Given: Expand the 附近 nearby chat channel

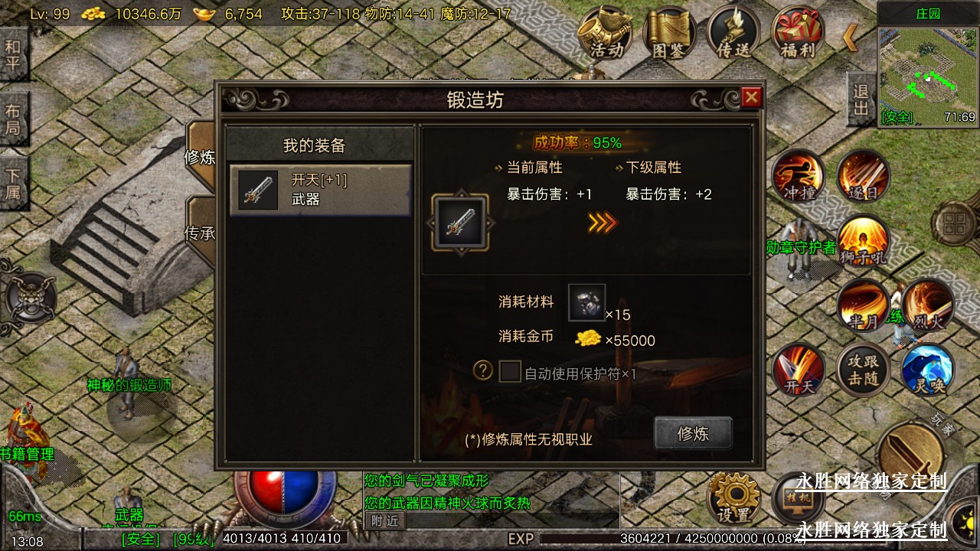Looking at the screenshot, I should tap(384, 520).
